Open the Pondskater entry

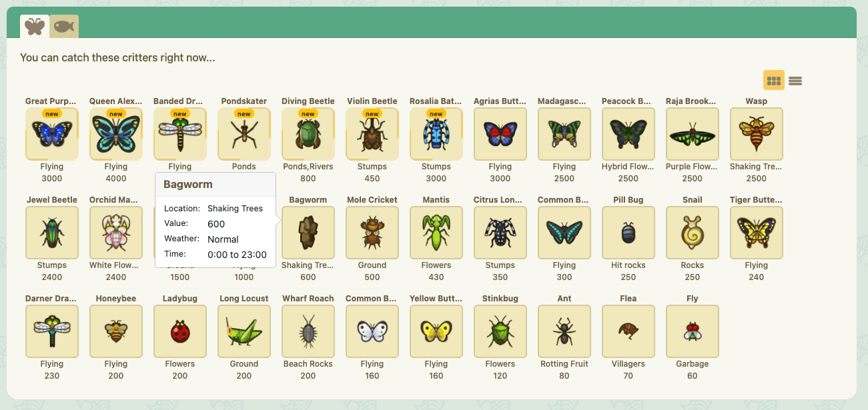point(244,133)
